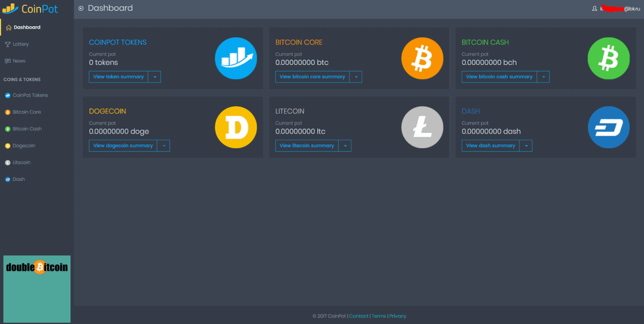644x324 pixels.
Task: Open the Terms link in the footer
Action: [378, 316]
